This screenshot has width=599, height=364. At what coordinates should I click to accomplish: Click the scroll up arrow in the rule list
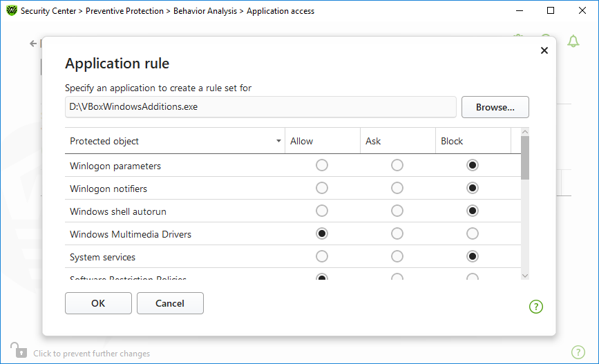pyautogui.click(x=525, y=132)
